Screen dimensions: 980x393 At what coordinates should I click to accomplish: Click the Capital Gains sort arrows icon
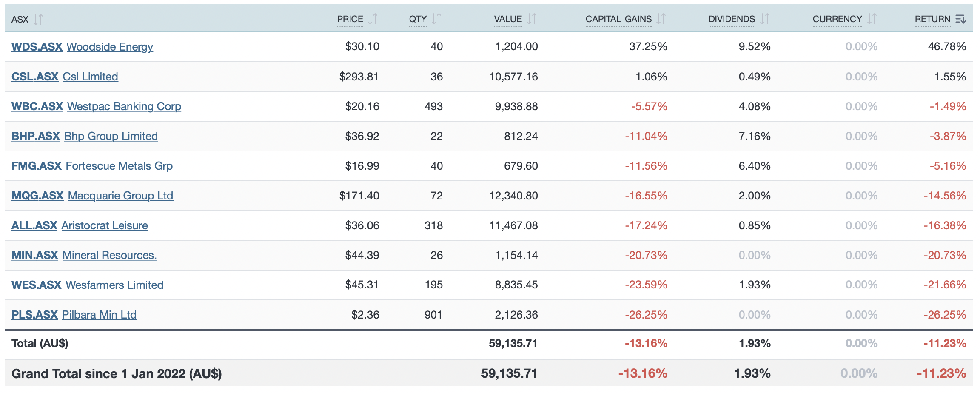pos(661,19)
